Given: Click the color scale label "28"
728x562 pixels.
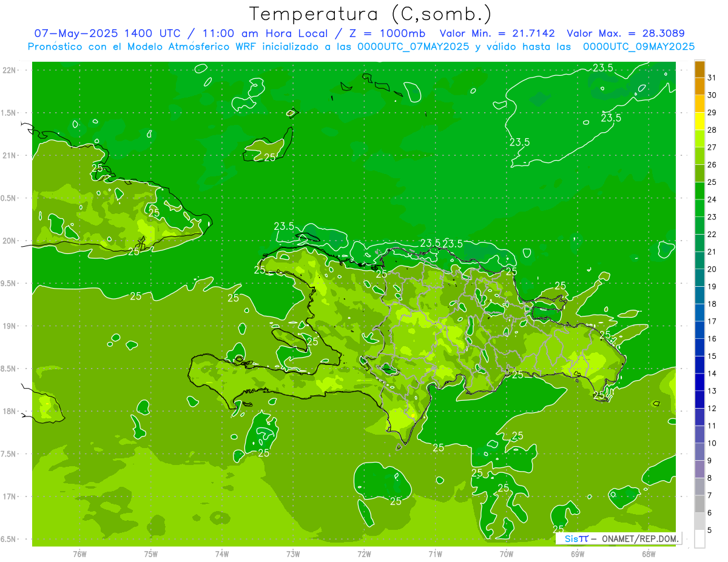Looking at the screenshot, I should coord(712,130).
